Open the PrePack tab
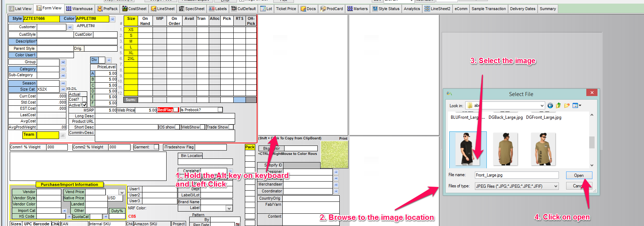644x226 pixels. [x=108, y=9]
